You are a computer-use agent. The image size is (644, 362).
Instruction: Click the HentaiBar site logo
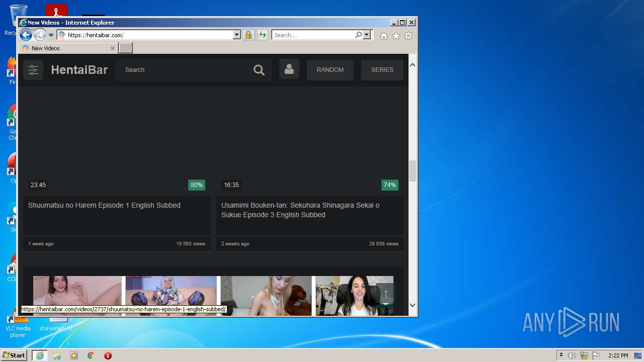coord(79,70)
